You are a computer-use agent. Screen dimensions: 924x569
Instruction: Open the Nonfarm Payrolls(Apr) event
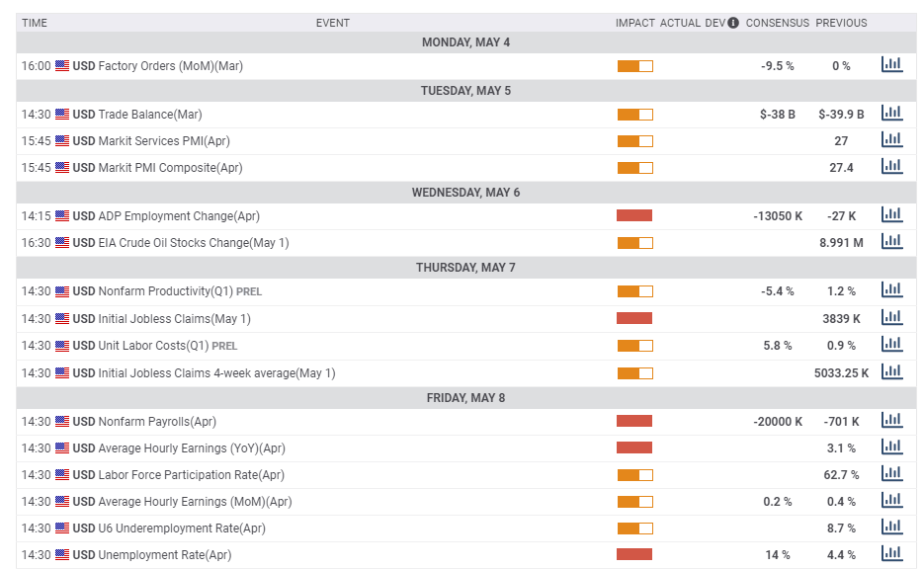157,422
